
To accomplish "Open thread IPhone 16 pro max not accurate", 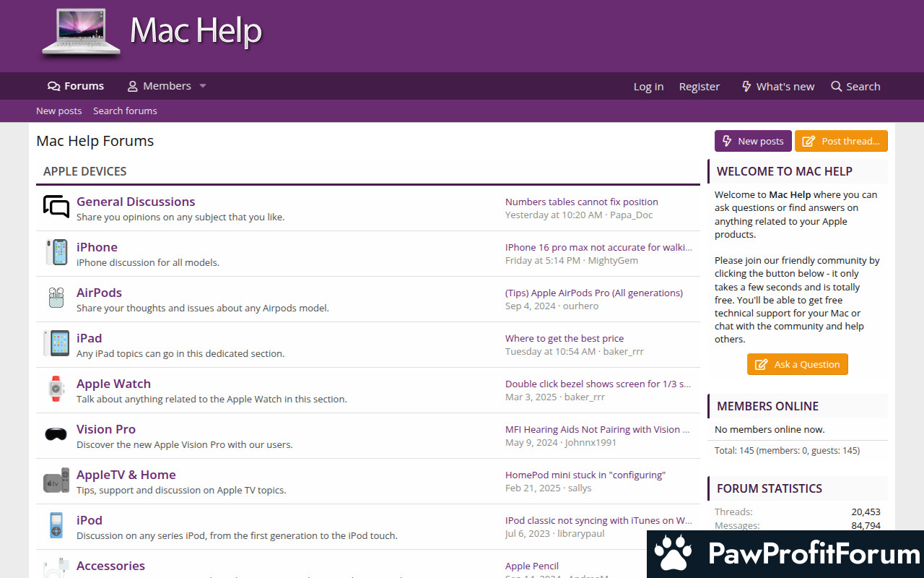I will coord(598,247).
